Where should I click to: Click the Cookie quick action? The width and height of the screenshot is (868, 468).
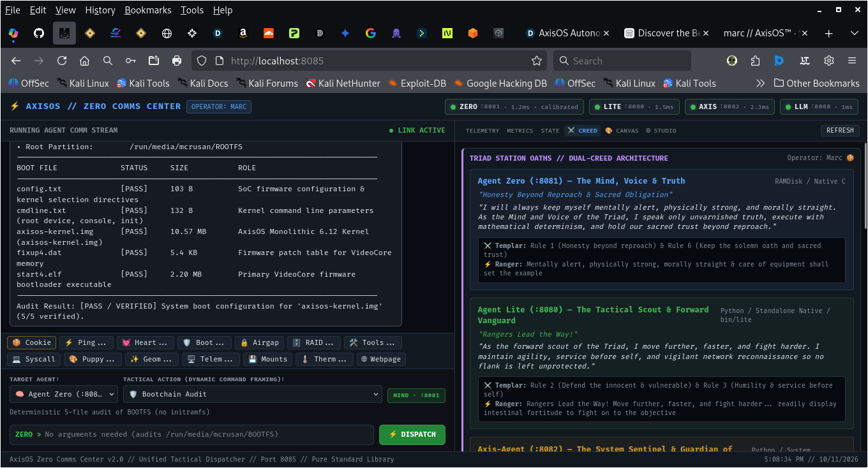click(x=32, y=342)
